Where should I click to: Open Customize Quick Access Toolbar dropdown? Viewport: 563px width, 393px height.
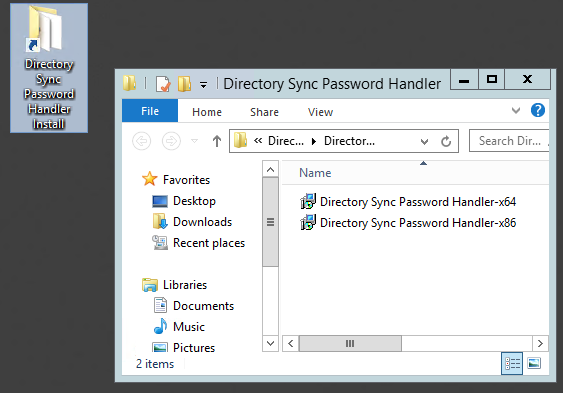click(x=204, y=85)
